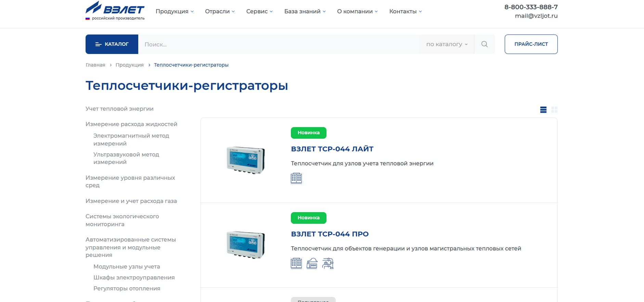Open the Каталог hamburger menu button

pyautogui.click(x=112, y=44)
